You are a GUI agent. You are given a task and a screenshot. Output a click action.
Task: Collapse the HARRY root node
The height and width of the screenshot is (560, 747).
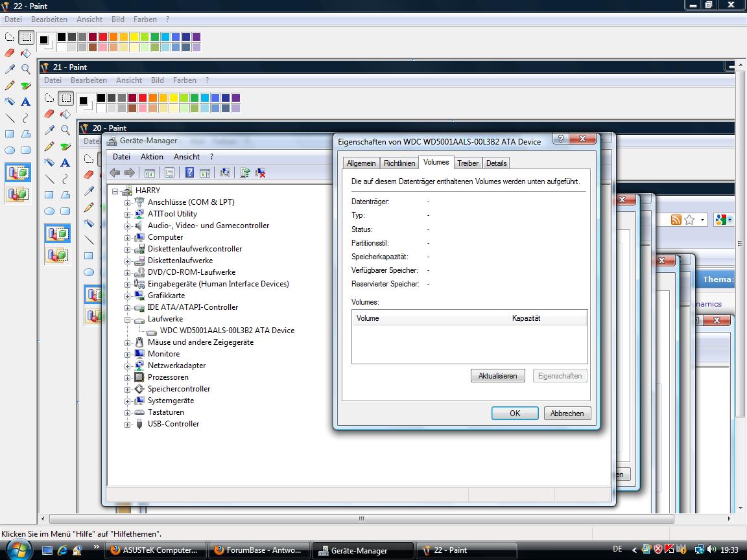[115, 191]
